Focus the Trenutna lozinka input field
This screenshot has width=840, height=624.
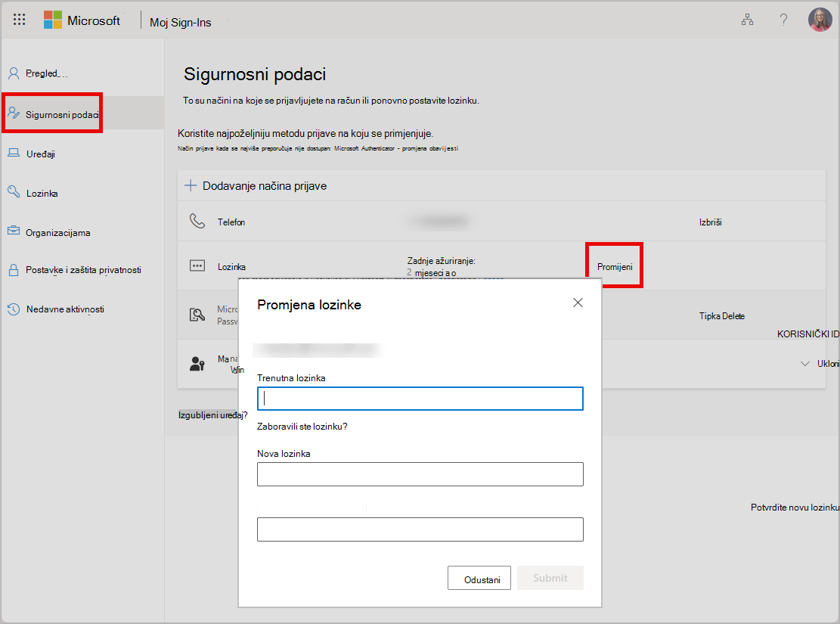tap(420, 399)
